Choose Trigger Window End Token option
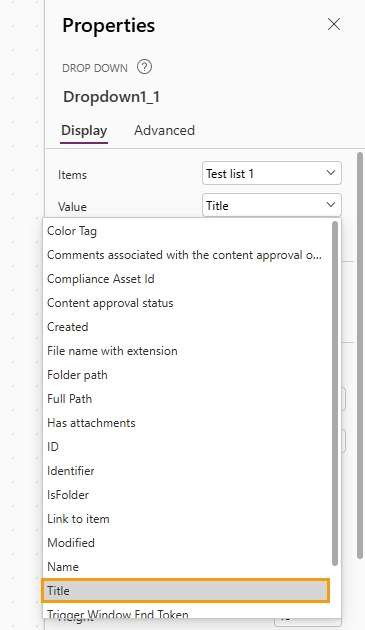This screenshot has height=630, width=365. point(187,611)
